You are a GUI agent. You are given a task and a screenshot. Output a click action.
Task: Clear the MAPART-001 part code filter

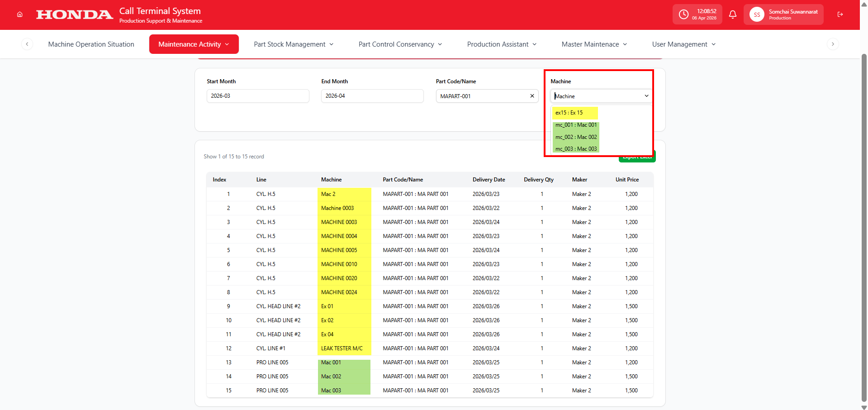point(532,96)
